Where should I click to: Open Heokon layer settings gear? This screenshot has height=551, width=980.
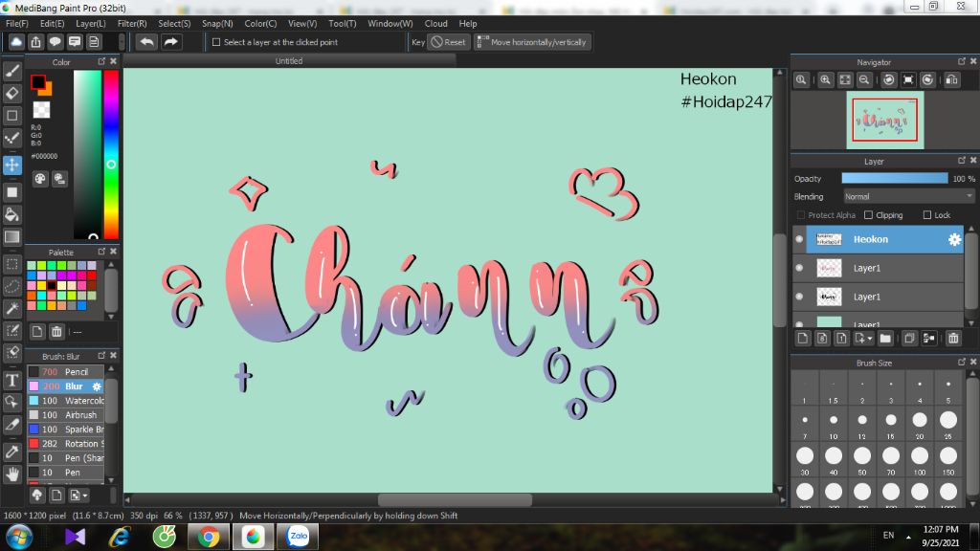954,239
